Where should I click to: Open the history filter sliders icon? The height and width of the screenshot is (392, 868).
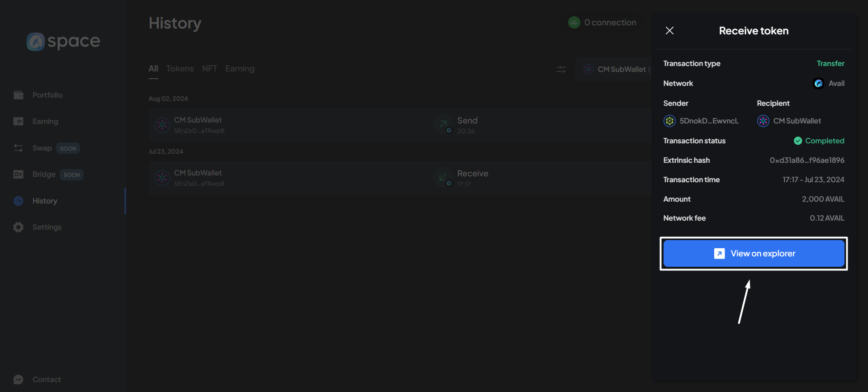561,69
